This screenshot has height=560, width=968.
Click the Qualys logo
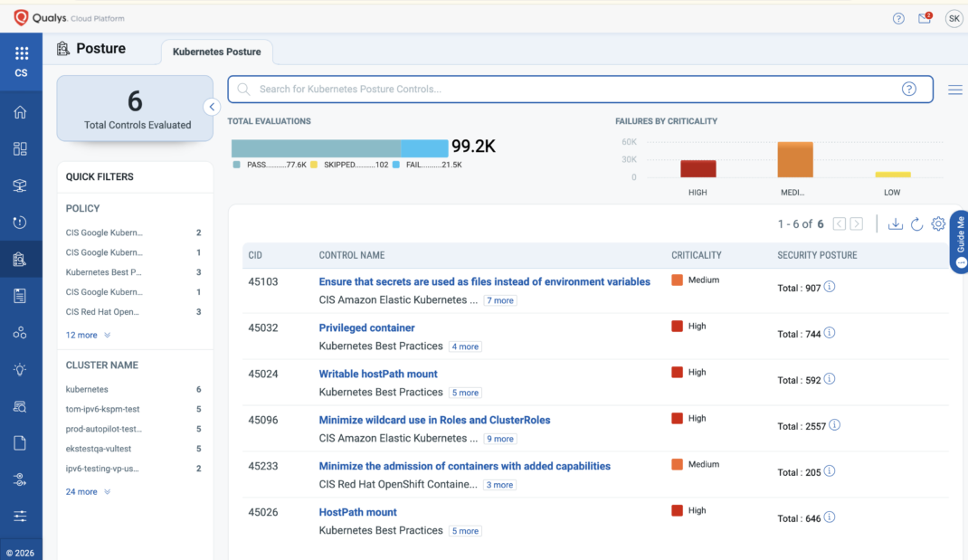pyautogui.click(x=40, y=18)
